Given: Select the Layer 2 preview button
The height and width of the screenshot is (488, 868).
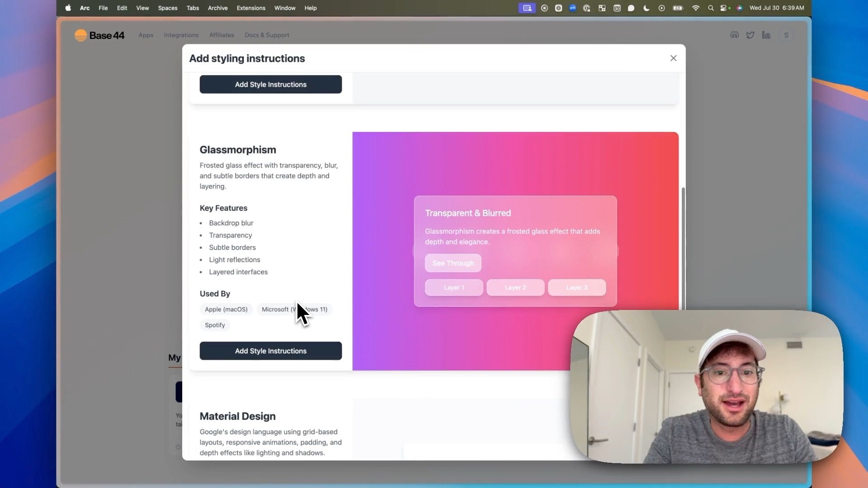Looking at the screenshot, I should [x=515, y=287].
